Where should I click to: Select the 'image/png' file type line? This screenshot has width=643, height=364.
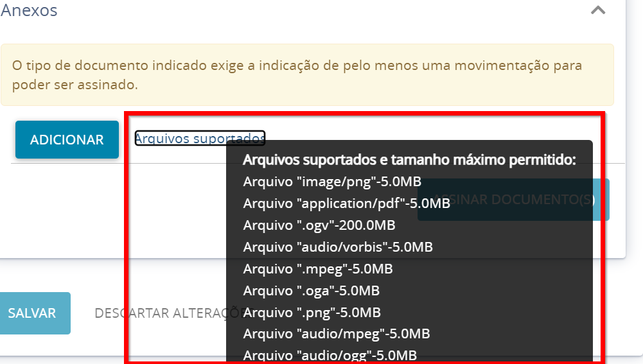(332, 182)
